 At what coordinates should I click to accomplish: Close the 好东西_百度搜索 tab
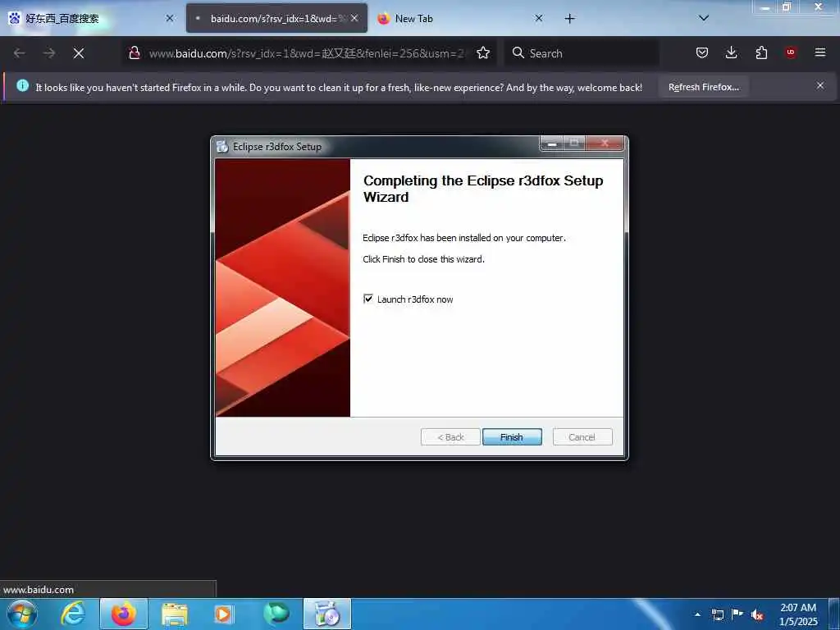[x=170, y=18]
